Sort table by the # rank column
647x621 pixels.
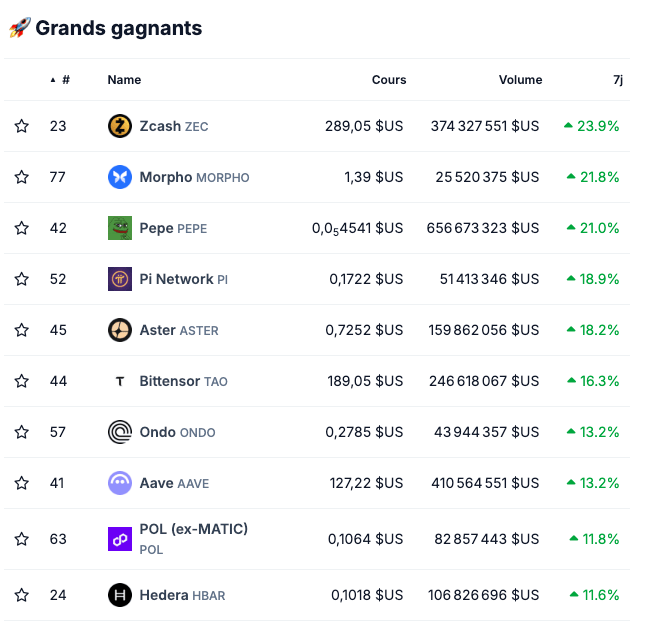pos(64,80)
